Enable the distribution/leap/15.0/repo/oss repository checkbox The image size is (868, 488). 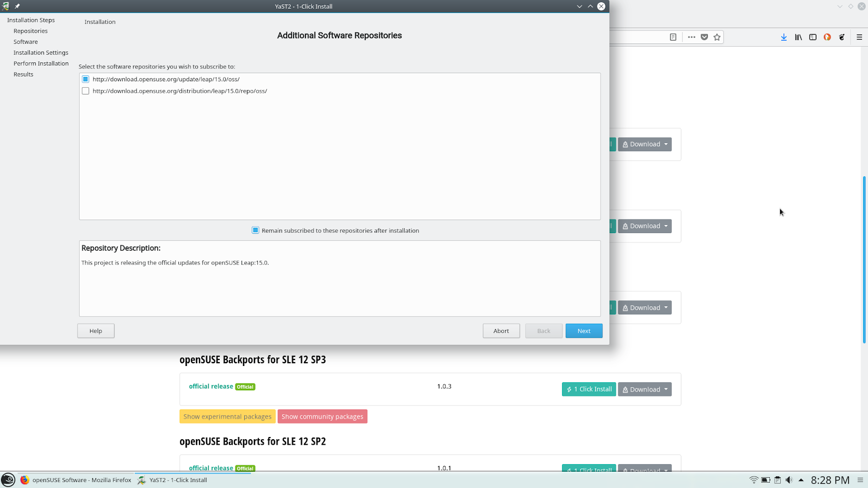pyautogui.click(x=85, y=91)
